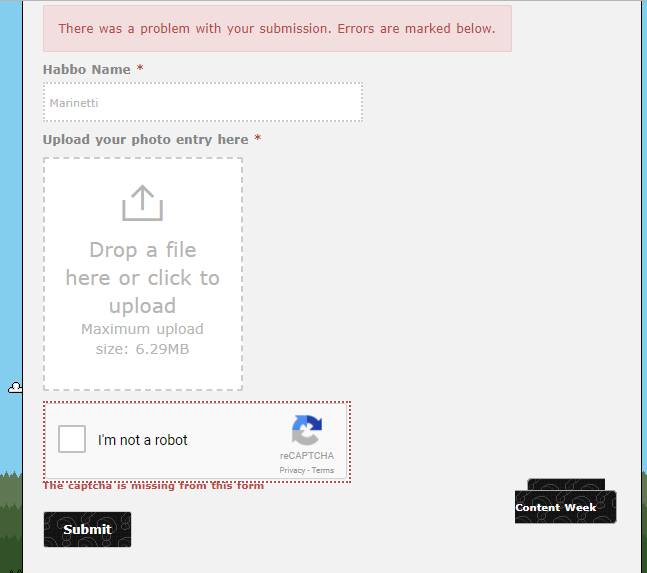Click the submission error message banner

277,28
